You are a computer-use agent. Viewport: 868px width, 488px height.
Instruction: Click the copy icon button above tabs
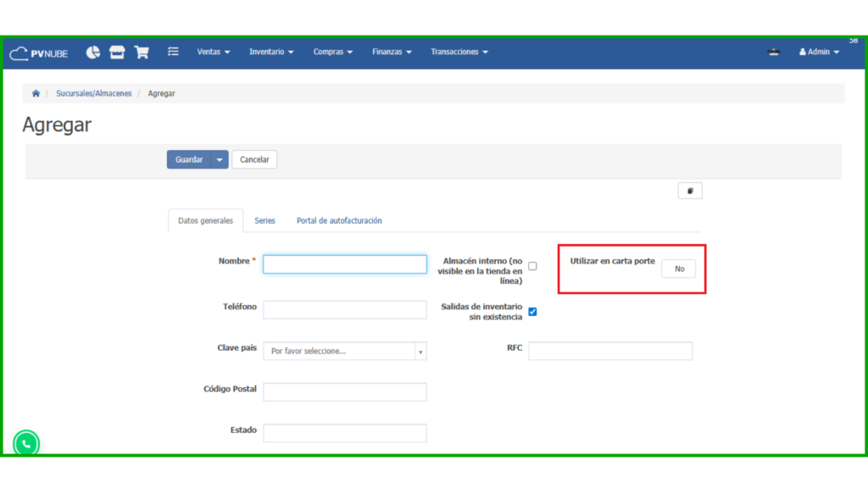(x=690, y=191)
